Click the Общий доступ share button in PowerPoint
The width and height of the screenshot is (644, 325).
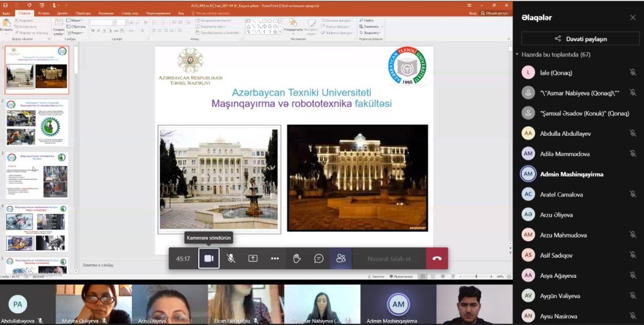494,13
